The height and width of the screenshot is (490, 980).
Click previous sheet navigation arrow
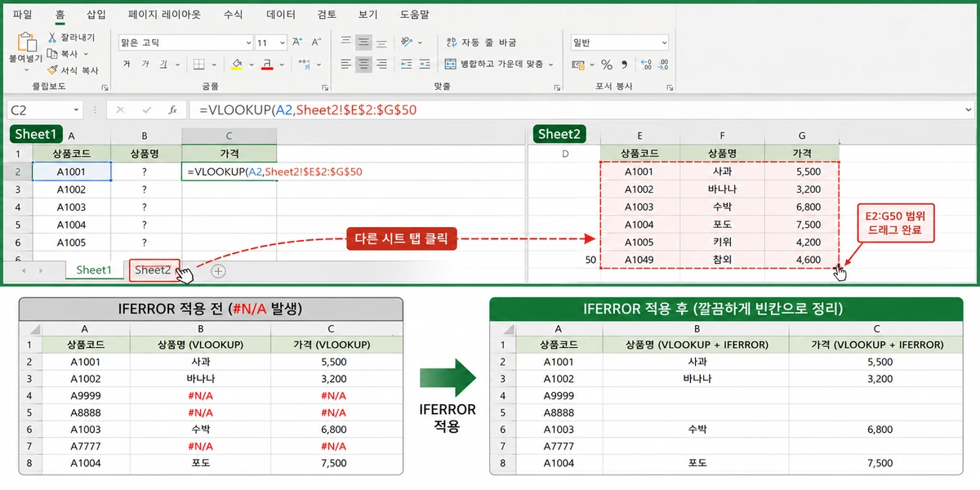click(x=24, y=270)
